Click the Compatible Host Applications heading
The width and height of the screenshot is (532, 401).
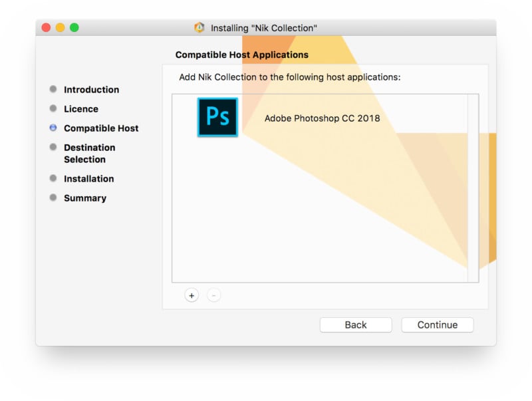[242, 55]
